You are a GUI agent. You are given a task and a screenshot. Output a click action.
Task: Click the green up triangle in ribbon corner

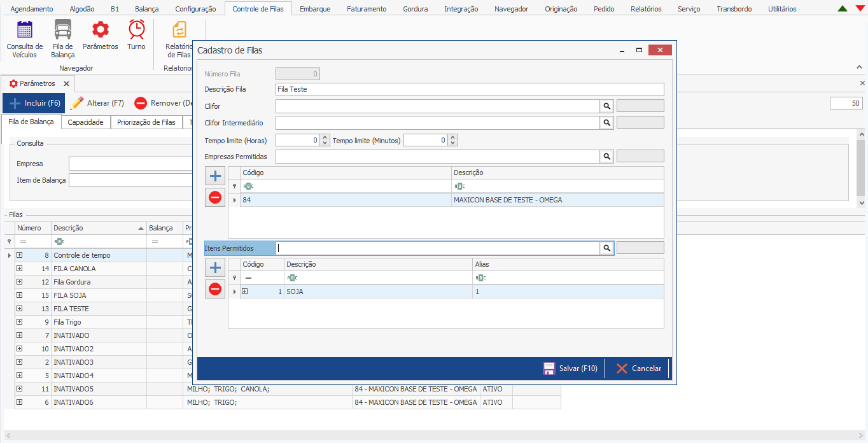click(x=843, y=9)
